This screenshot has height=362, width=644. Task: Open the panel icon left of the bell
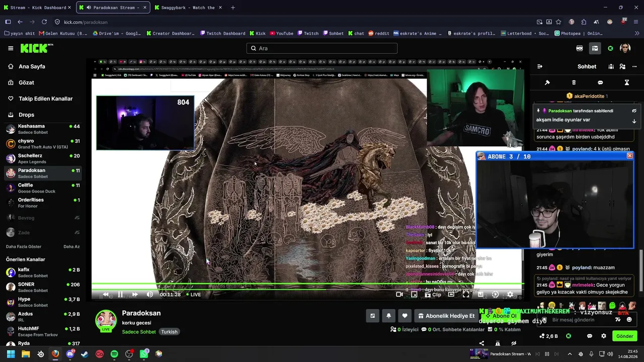372,316
